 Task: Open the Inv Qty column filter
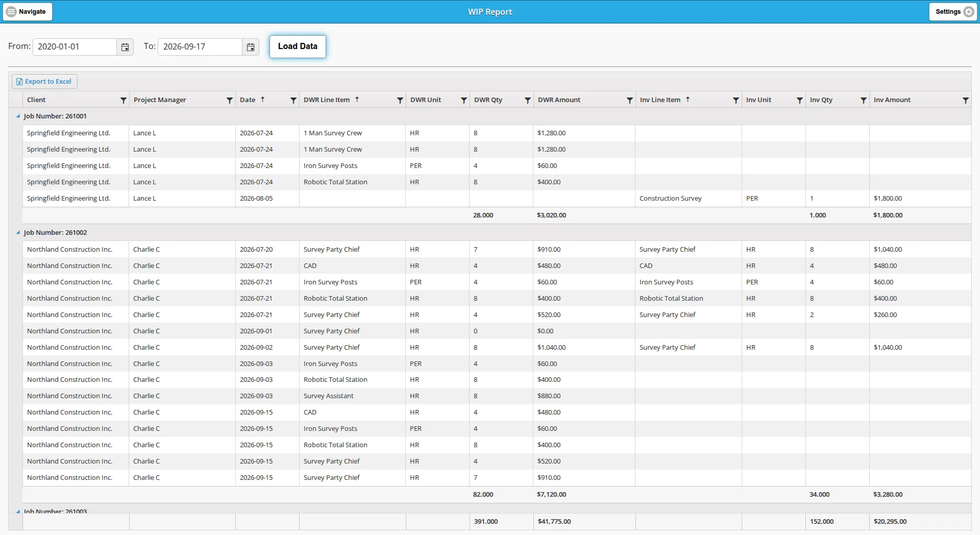(x=864, y=100)
